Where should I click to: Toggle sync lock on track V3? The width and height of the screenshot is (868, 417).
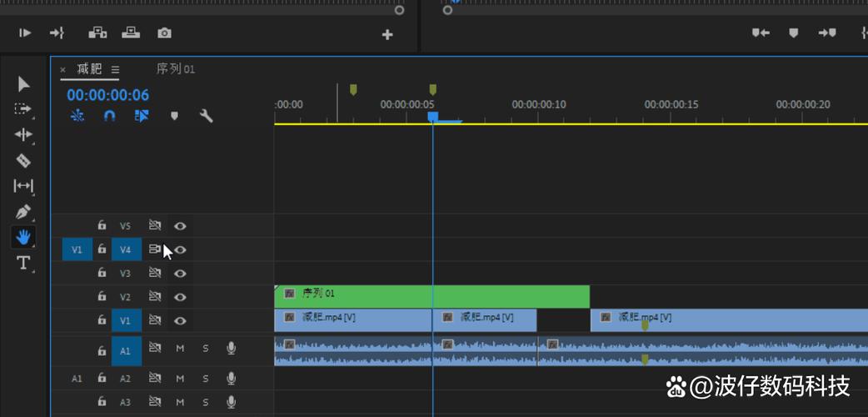coord(154,273)
